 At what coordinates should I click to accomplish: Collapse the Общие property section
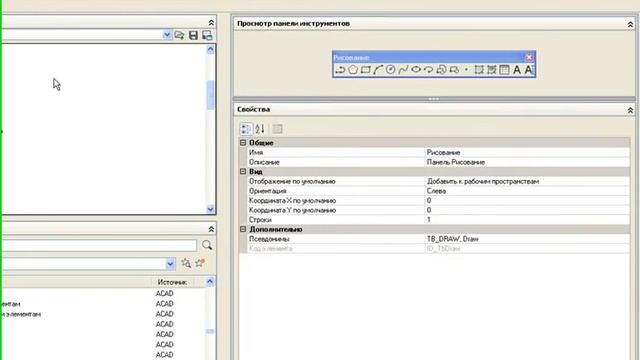point(243,143)
